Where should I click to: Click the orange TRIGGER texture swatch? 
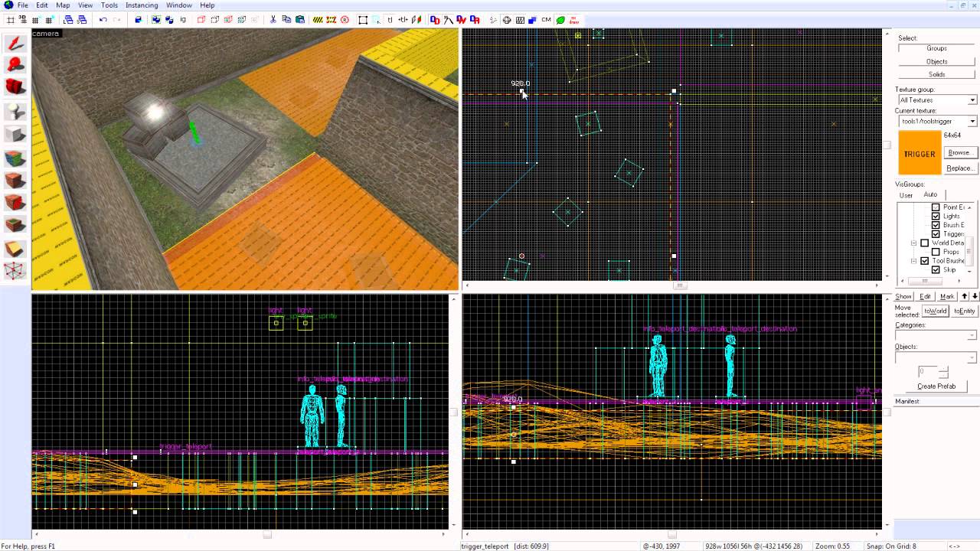(920, 154)
